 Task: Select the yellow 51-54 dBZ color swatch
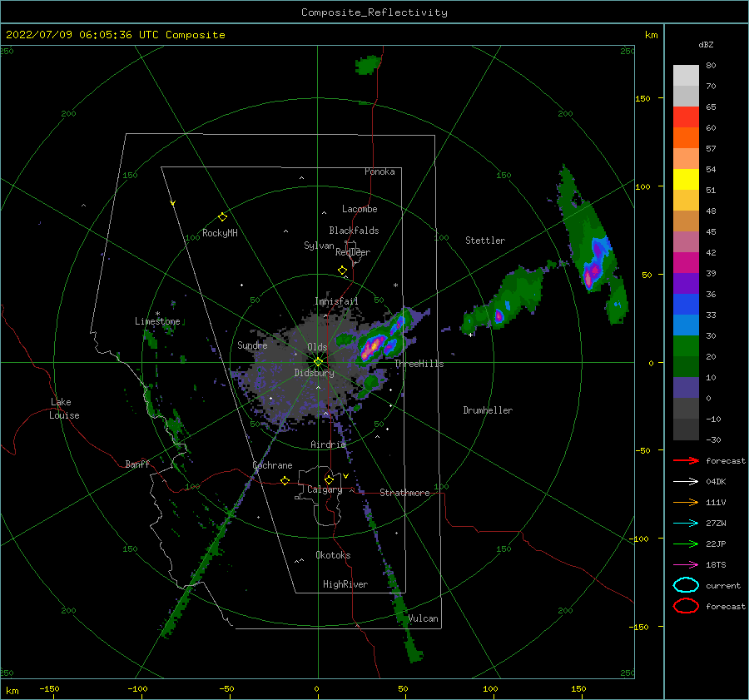(x=686, y=180)
